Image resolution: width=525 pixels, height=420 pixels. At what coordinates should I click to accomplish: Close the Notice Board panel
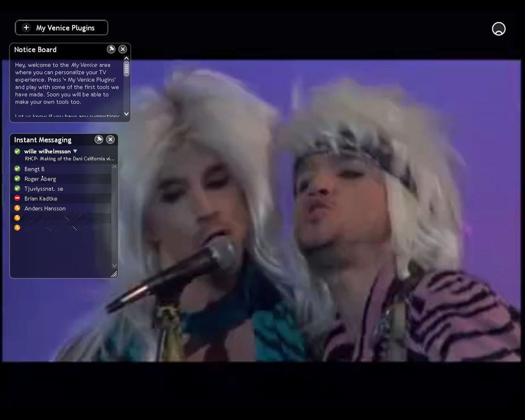point(123,49)
